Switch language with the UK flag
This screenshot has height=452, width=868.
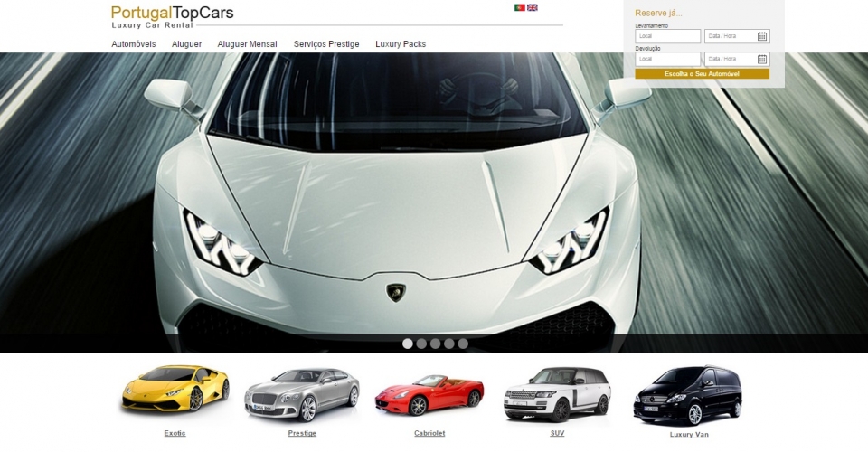pos(533,7)
